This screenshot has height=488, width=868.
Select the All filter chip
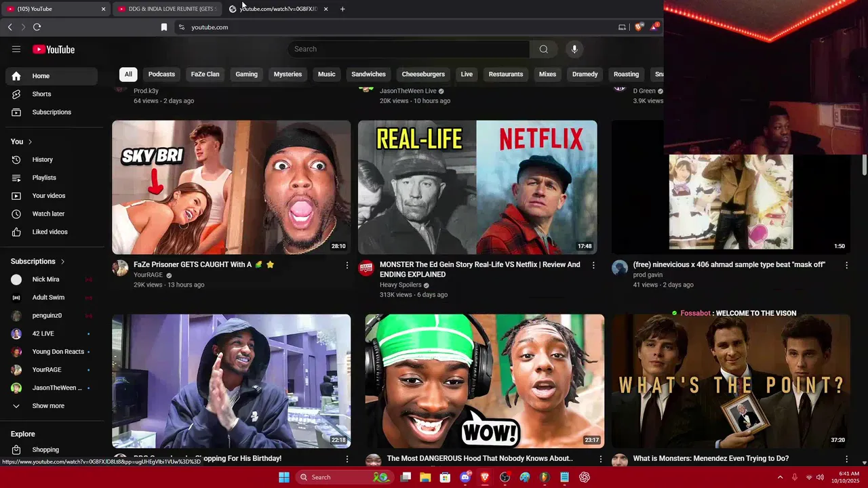coord(128,75)
